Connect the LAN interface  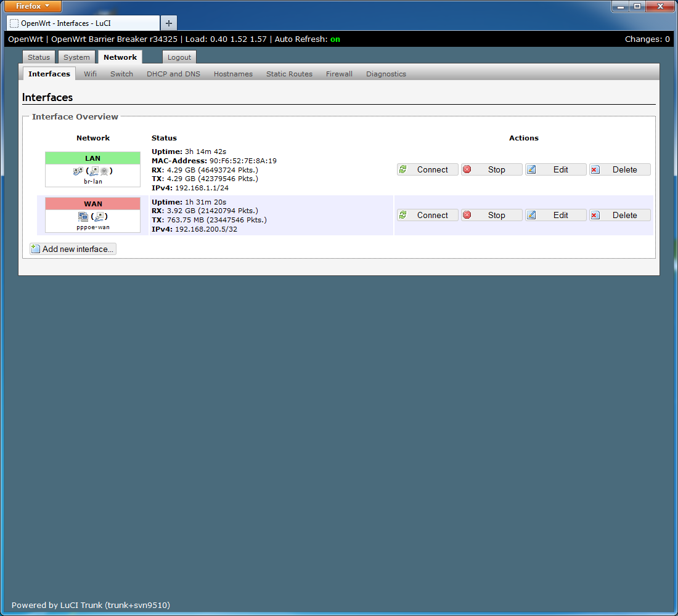428,169
